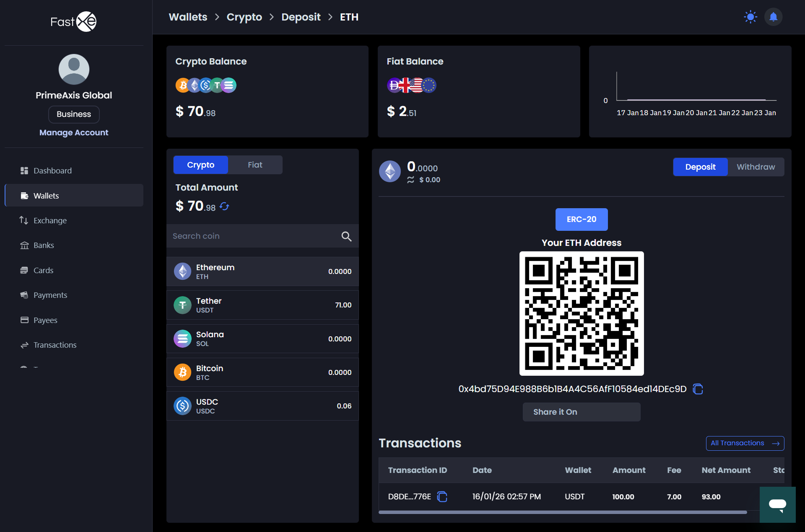Switch to the Fiat wallet toggle

(x=255, y=165)
